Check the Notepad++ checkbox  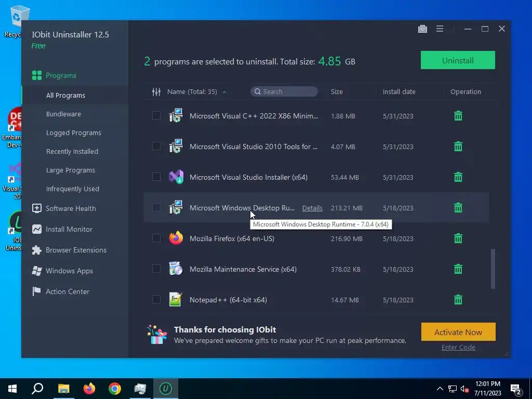[156, 299]
